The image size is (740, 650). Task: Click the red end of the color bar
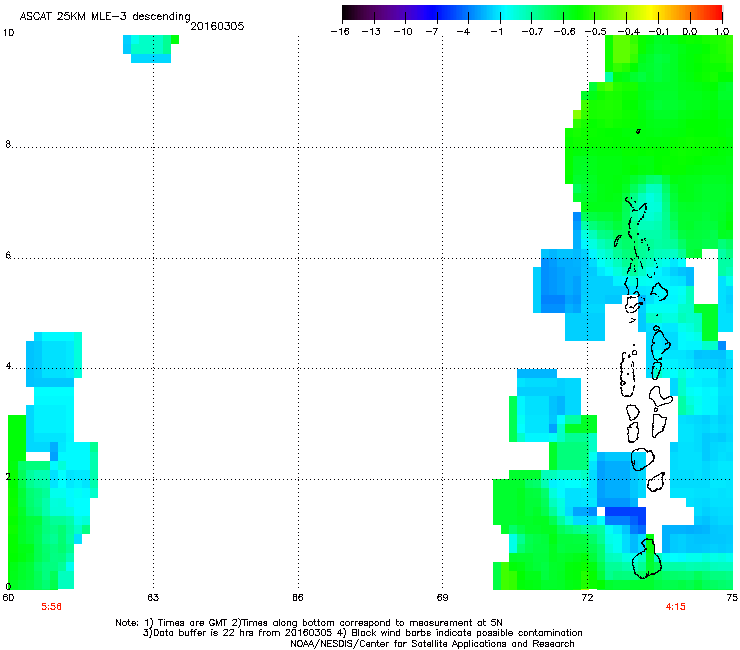[x=715, y=12]
